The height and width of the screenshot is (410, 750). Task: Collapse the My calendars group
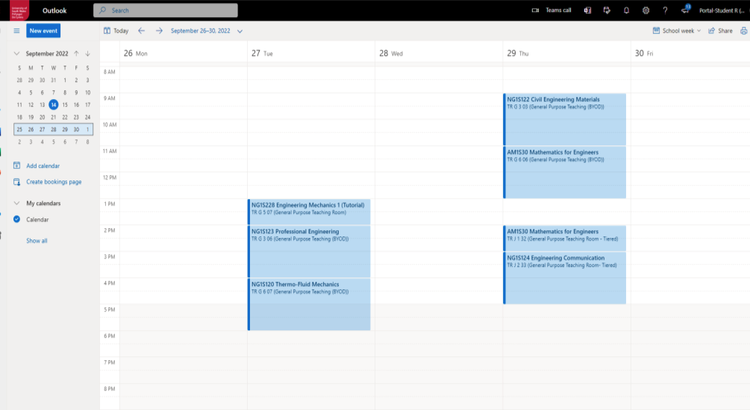(17, 203)
